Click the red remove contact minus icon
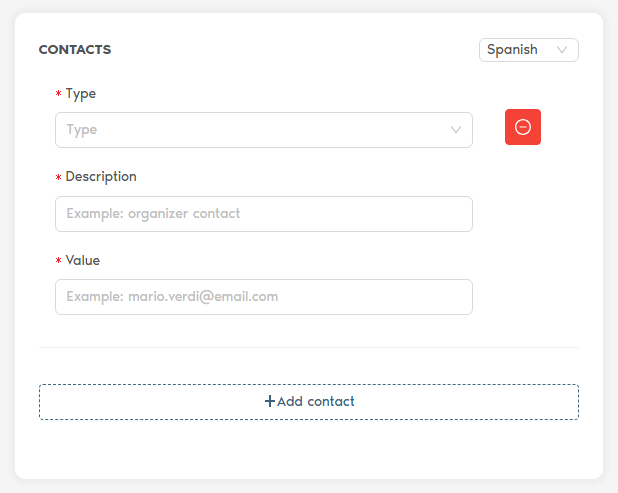The width and height of the screenshot is (618, 493). [522, 127]
